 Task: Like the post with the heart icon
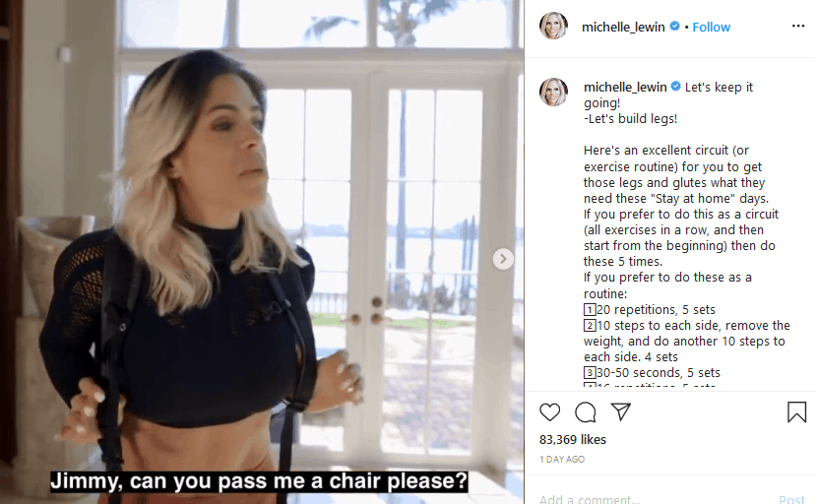(x=549, y=412)
